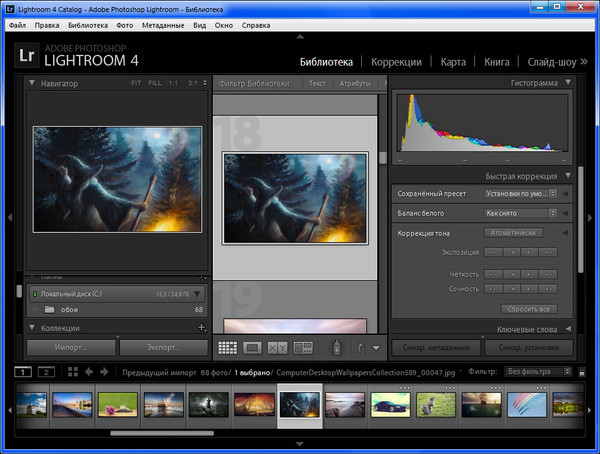The width and height of the screenshot is (600, 454).
Task: Switch to grid view in toolbar
Action: tap(227, 348)
